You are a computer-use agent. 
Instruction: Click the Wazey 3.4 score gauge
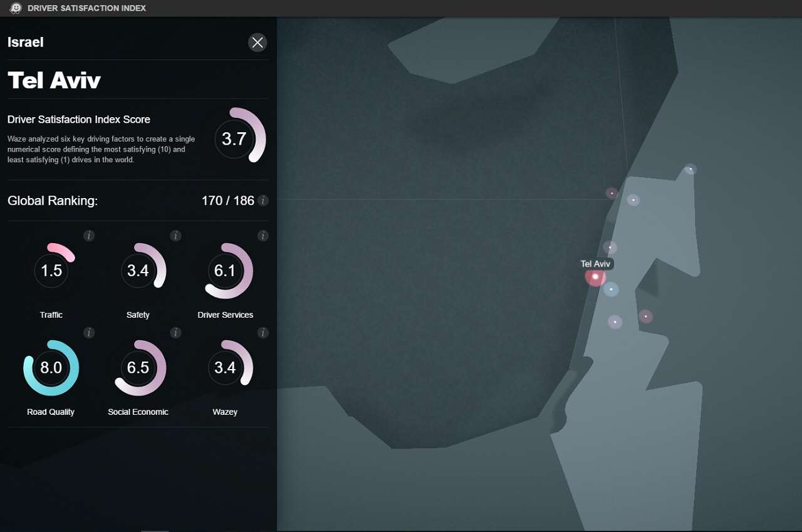coord(225,368)
